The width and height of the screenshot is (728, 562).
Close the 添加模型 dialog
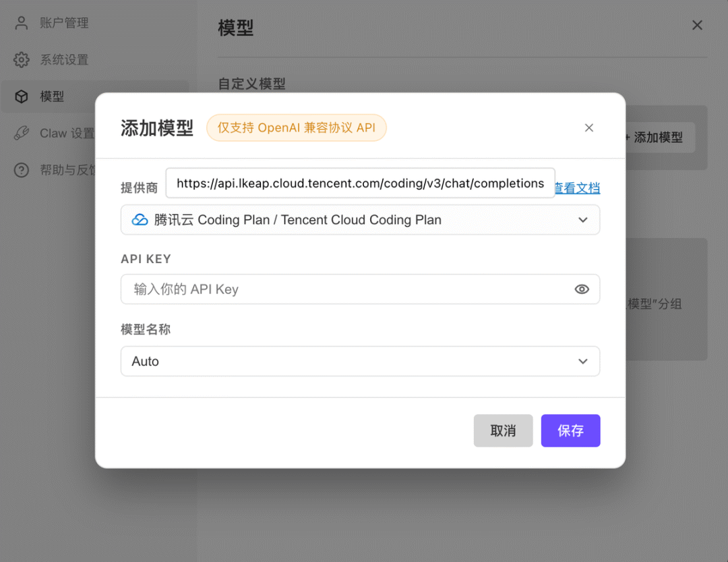pos(588,128)
